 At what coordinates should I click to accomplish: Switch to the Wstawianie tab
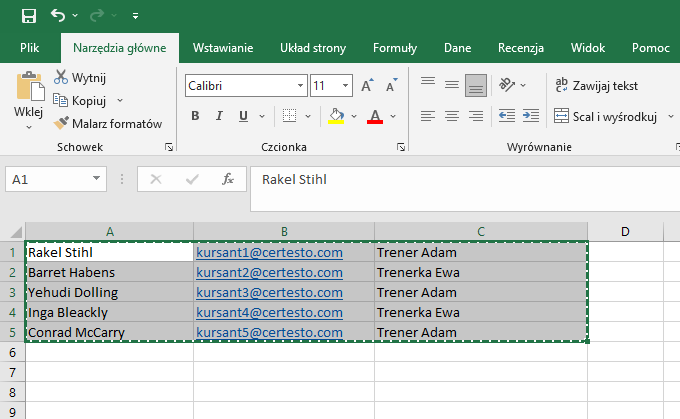click(223, 48)
